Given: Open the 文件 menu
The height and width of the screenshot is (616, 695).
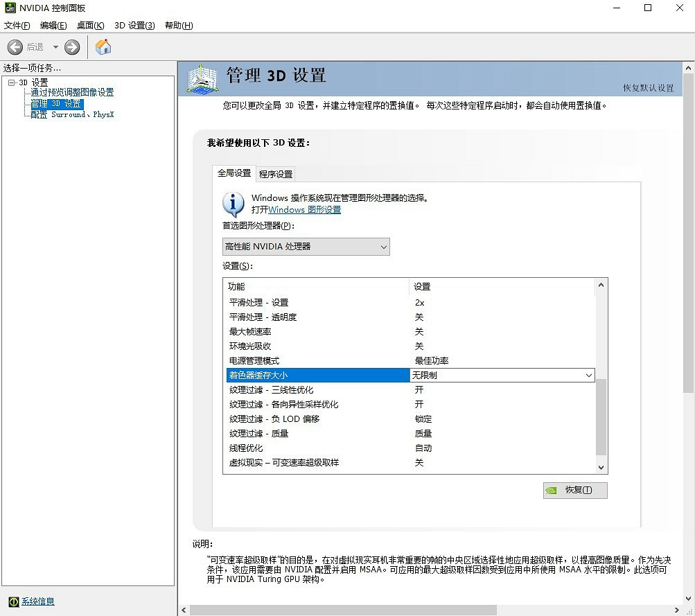Looking at the screenshot, I should (17, 26).
